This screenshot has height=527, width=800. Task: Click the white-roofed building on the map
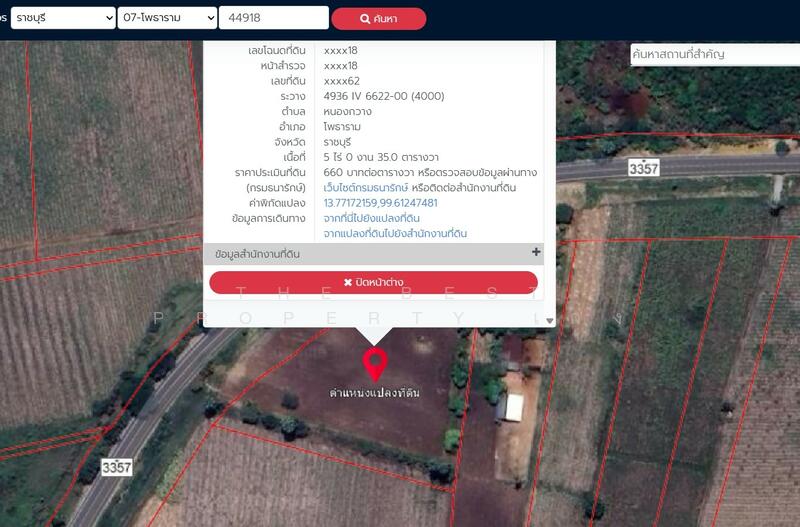click(513, 407)
